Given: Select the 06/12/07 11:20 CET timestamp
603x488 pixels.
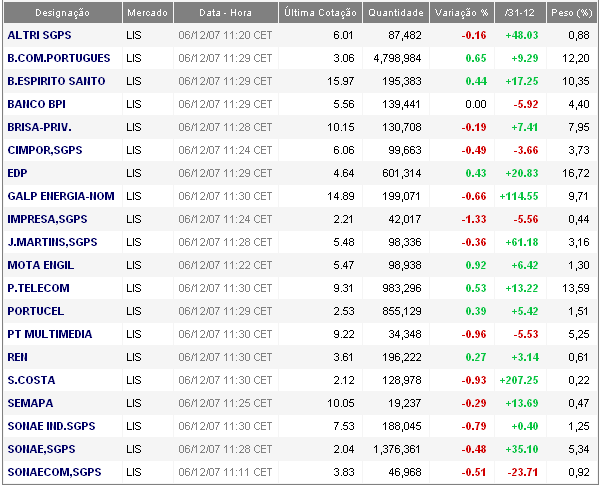Looking at the screenshot, I should click(225, 35).
